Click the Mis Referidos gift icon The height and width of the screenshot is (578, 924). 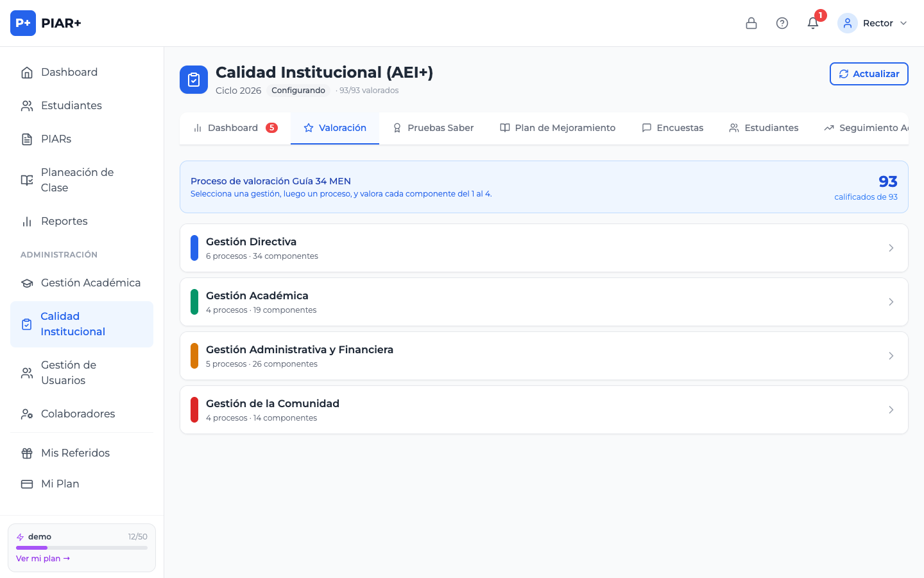click(x=27, y=453)
